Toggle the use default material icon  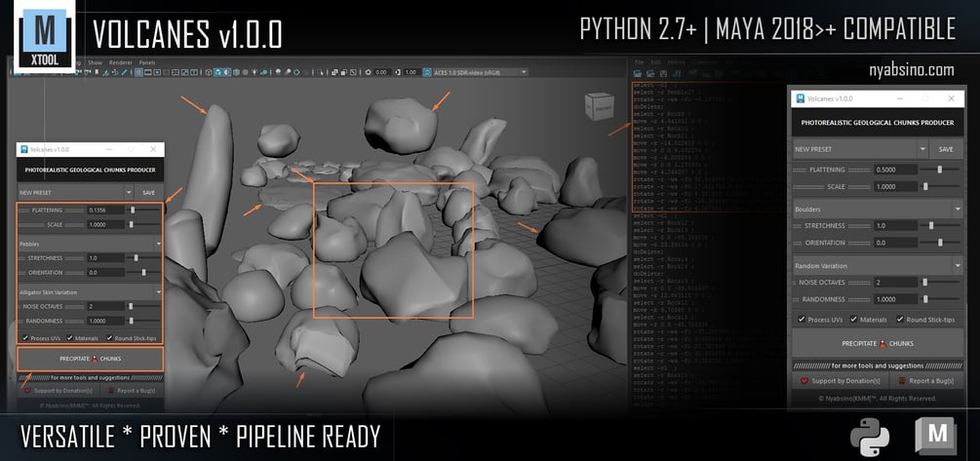(227, 72)
